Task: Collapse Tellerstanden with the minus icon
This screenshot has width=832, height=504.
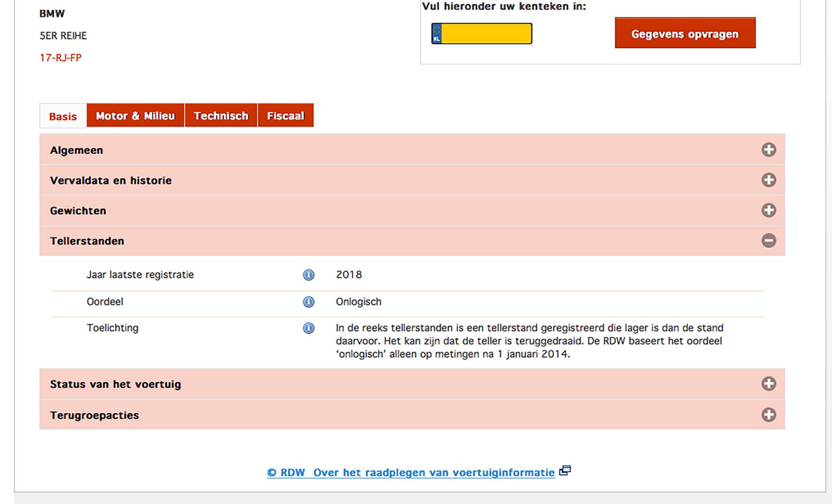Action: [x=769, y=240]
